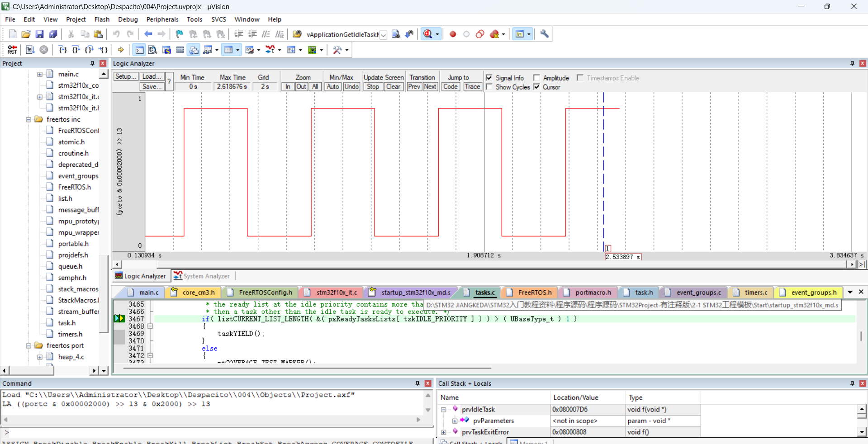Enable the Show Cycles checkbox

[489, 87]
